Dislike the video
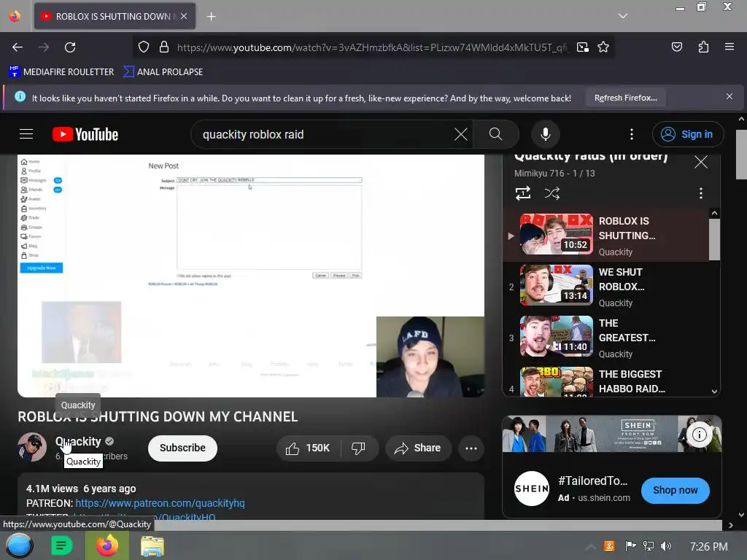 click(x=358, y=448)
